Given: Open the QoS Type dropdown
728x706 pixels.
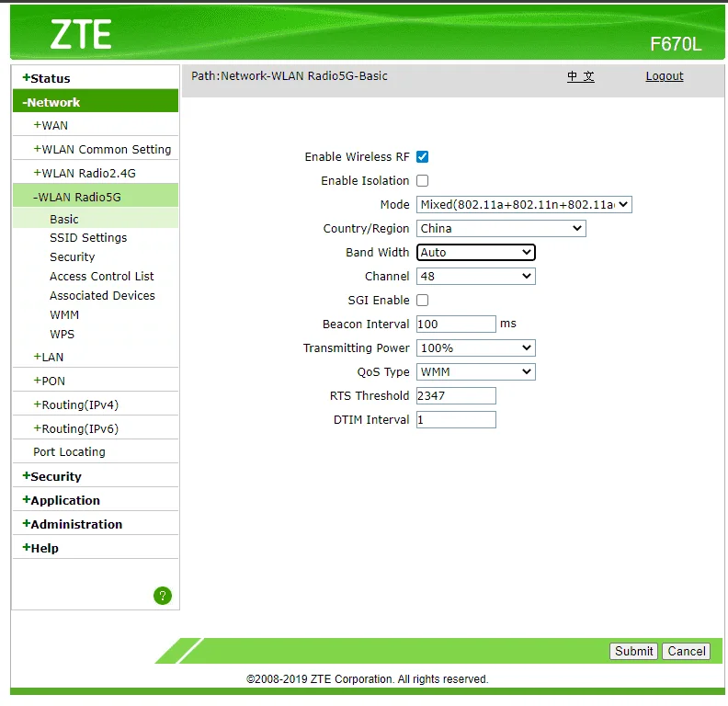Looking at the screenshot, I should [x=475, y=372].
